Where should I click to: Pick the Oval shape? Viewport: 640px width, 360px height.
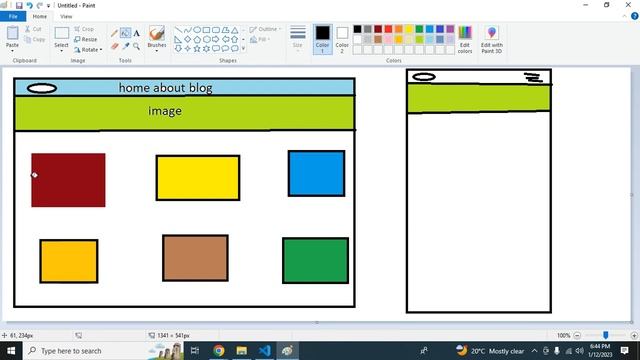[197, 30]
